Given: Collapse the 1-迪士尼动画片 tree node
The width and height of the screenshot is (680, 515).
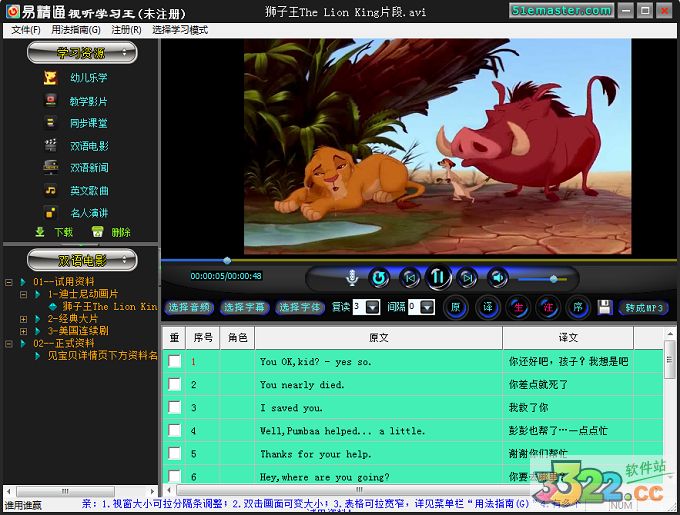Looking at the screenshot, I should (x=23, y=294).
